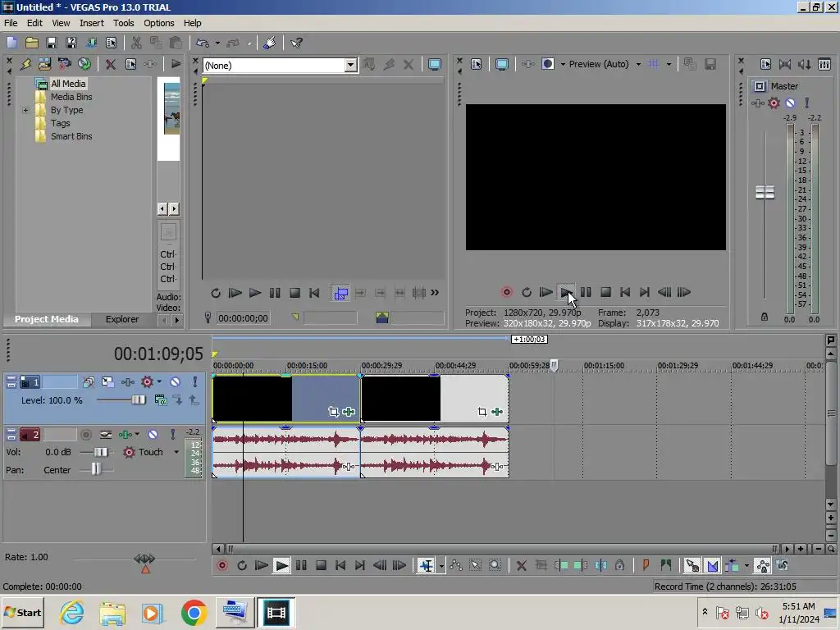The width and height of the screenshot is (840, 630).
Task: Click Save Snapshot icon in video preview
Action: (710, 64)
